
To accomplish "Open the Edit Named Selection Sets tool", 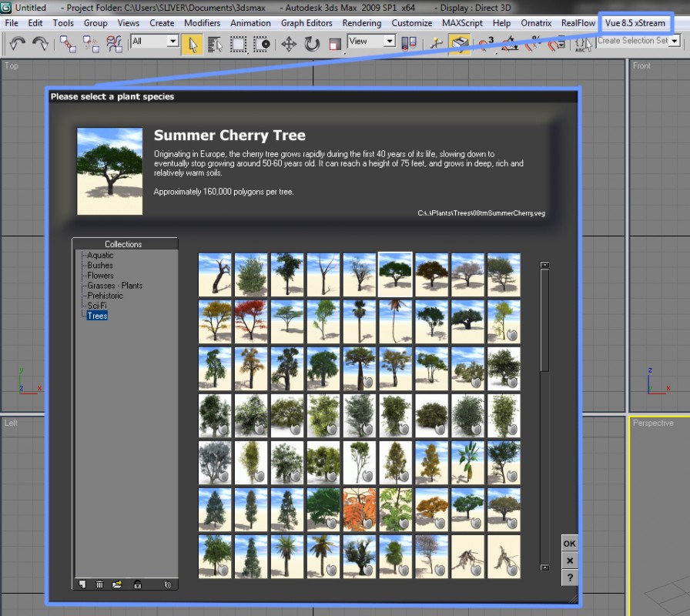I will click(584, 45).
